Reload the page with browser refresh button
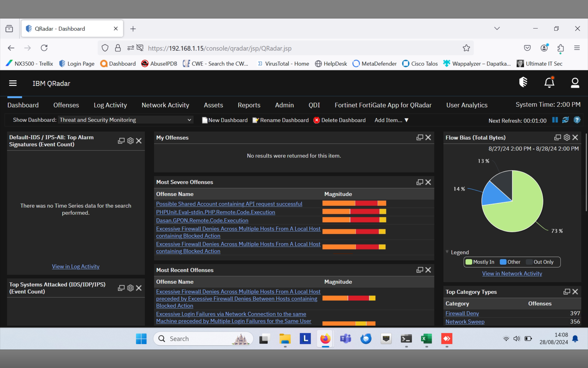Viewport: 588px width, 368px height. point(44,48)
